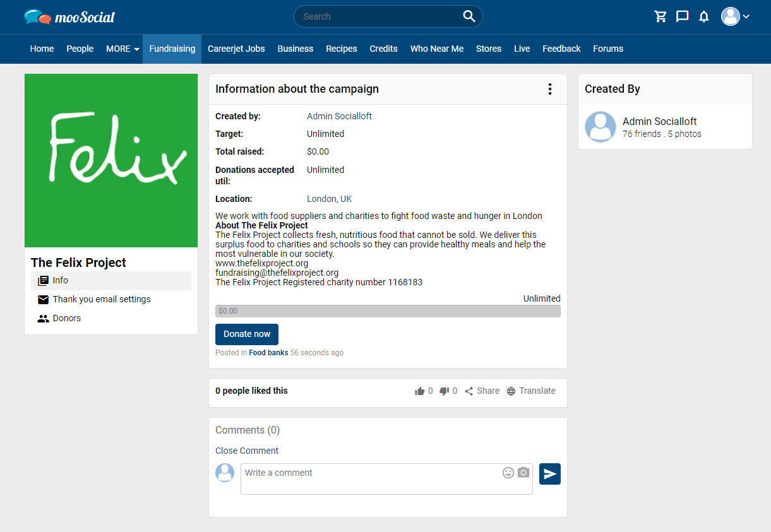Open the campaign three-dot options menu
Screen dimensions: 771x532
pos(550,89)
